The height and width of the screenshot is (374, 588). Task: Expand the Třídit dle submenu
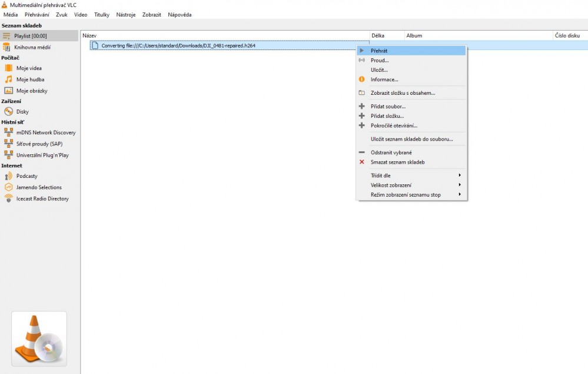click(x=412, y=176)
